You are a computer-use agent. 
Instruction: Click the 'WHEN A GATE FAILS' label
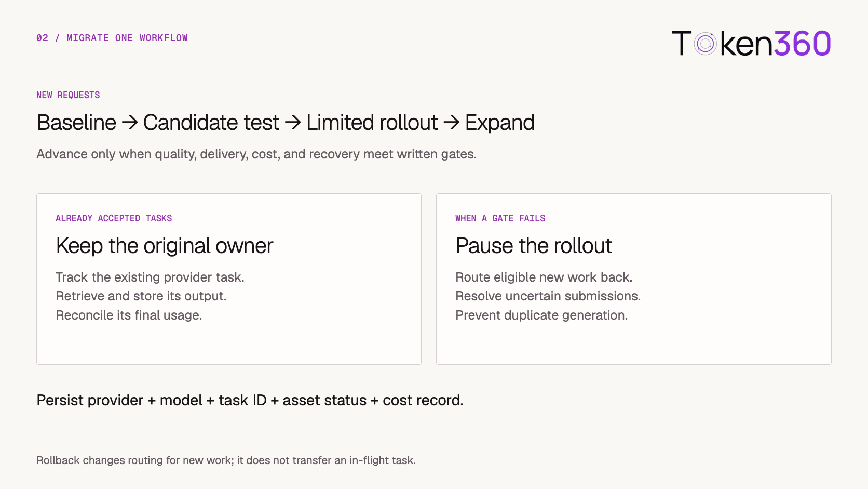[x=500, y=218]
